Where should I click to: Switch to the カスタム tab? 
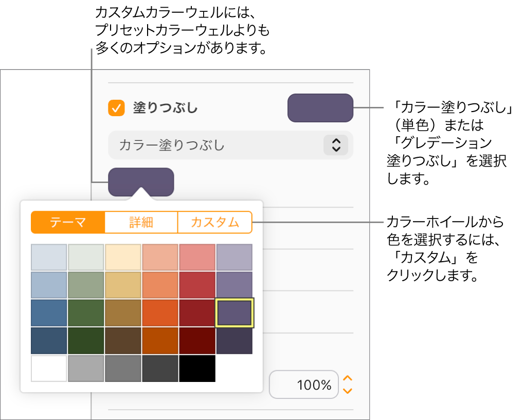(x=214, y=222)
